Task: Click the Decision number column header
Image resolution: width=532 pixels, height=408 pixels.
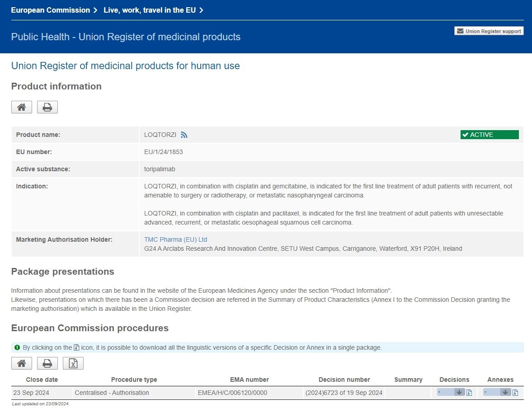Action: [344, 380]
